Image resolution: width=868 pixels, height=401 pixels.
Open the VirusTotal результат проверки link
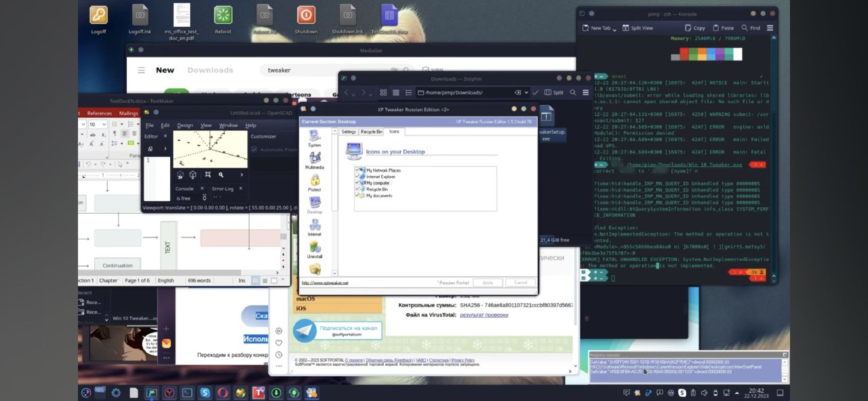tap(484, 314)
